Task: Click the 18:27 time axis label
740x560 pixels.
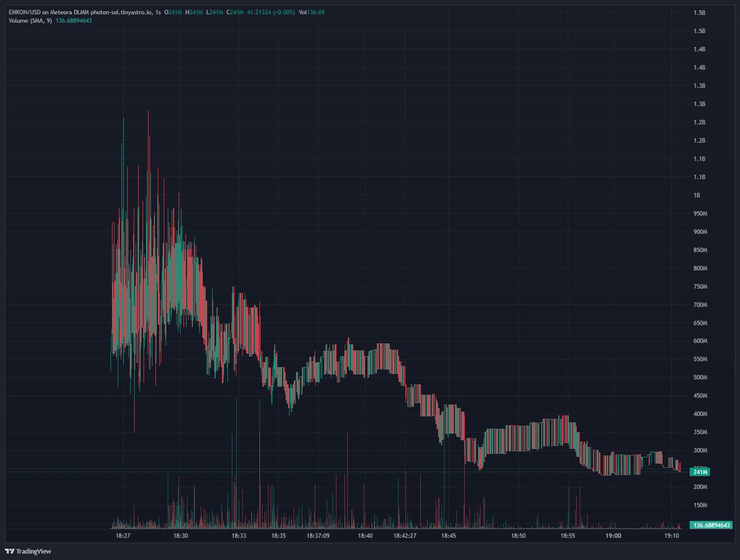Action: point(123,537)
